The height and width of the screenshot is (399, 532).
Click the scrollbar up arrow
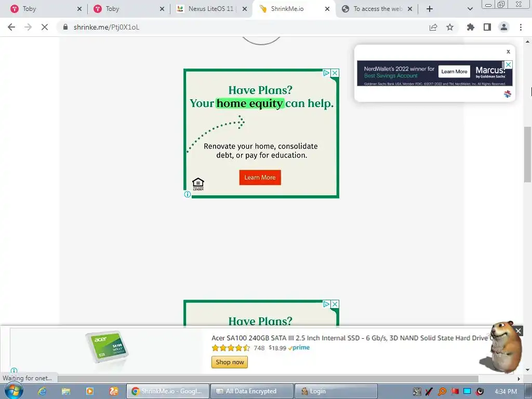pyautogui.click(x=527, y=42)
